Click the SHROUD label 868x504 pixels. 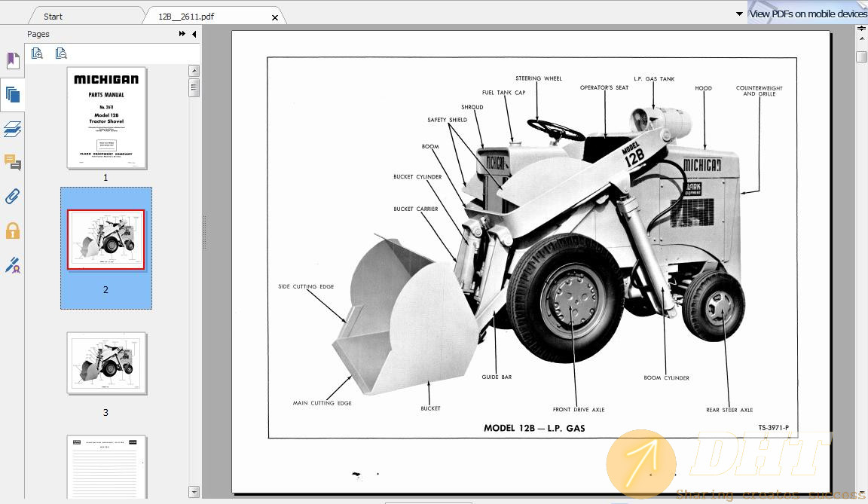click(x=472, y=107)
